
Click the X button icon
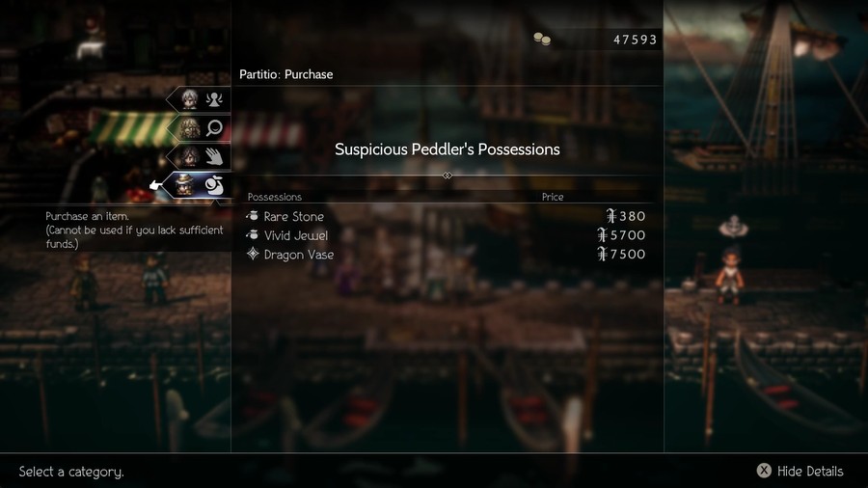(764, 471)
